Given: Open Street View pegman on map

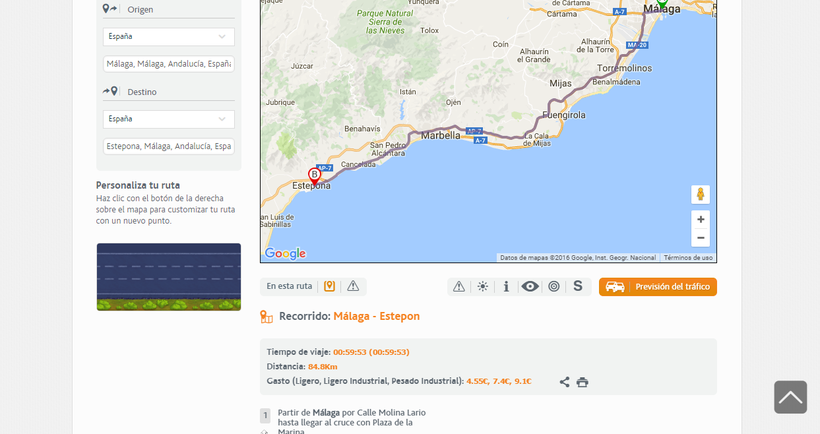Looking at the screenshot, I should (700, 194).
